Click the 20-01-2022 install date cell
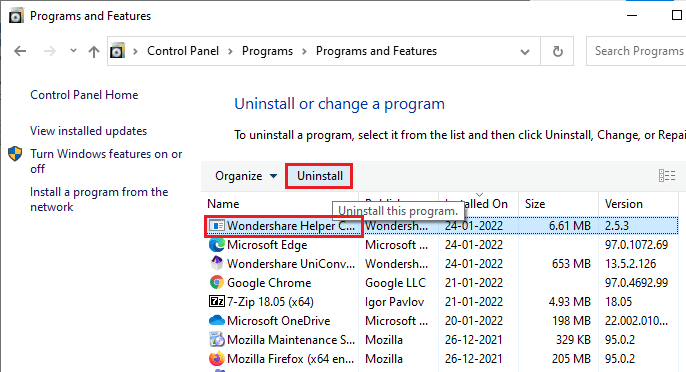This screenshot has width=686, height=372. pyautogui.click(x=474, y=321)
